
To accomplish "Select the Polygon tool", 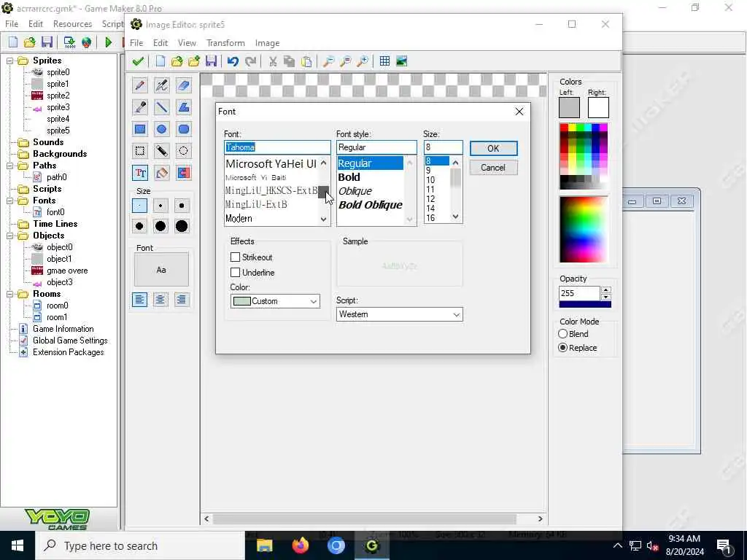I will [183, 107].
